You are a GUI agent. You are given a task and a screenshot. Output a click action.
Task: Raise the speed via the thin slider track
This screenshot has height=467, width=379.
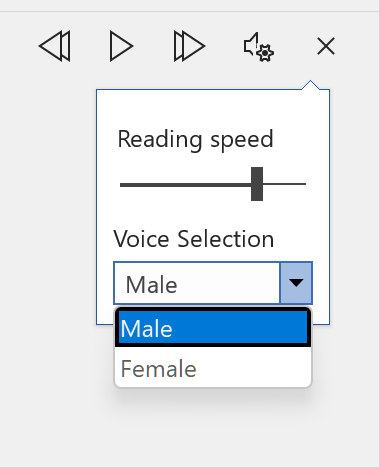(284, 184)
